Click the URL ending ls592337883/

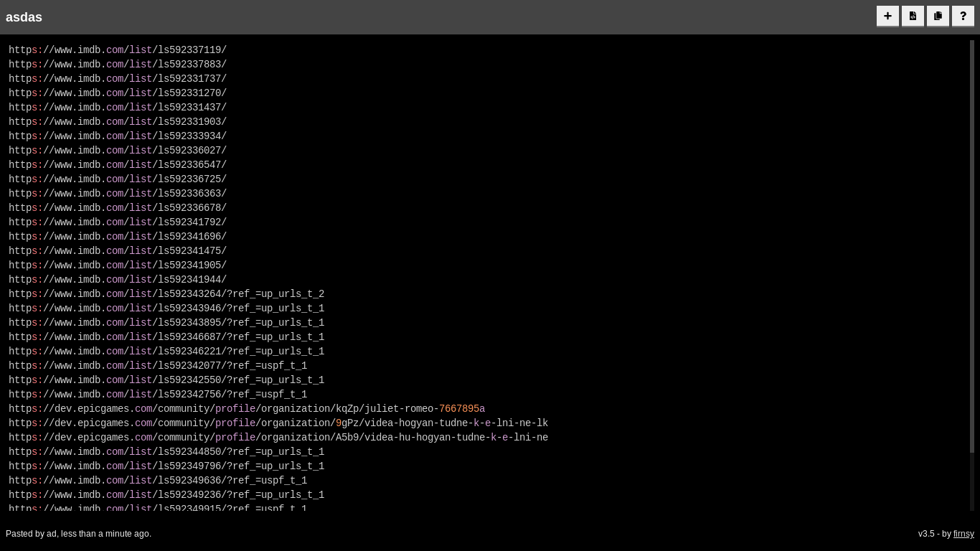[x=118, y=65]
